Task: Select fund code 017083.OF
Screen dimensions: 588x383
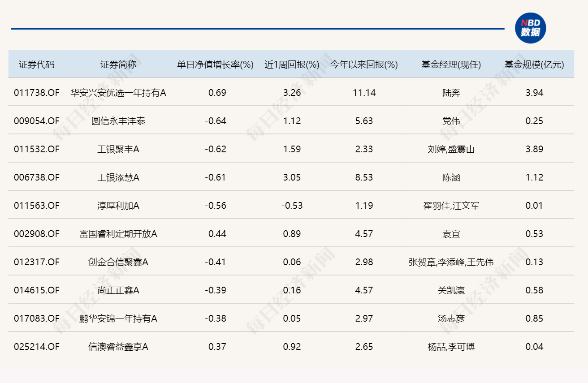Action: tap(37, 318)
